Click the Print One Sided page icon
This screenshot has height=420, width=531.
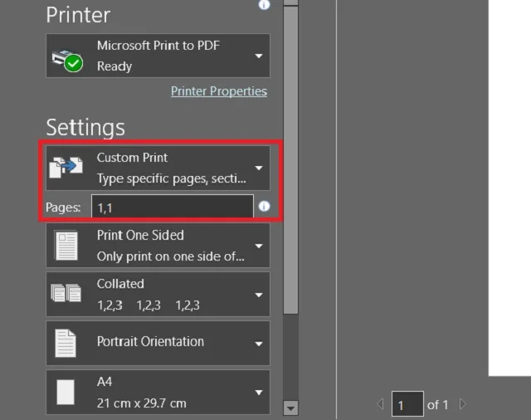pos(66,246)
